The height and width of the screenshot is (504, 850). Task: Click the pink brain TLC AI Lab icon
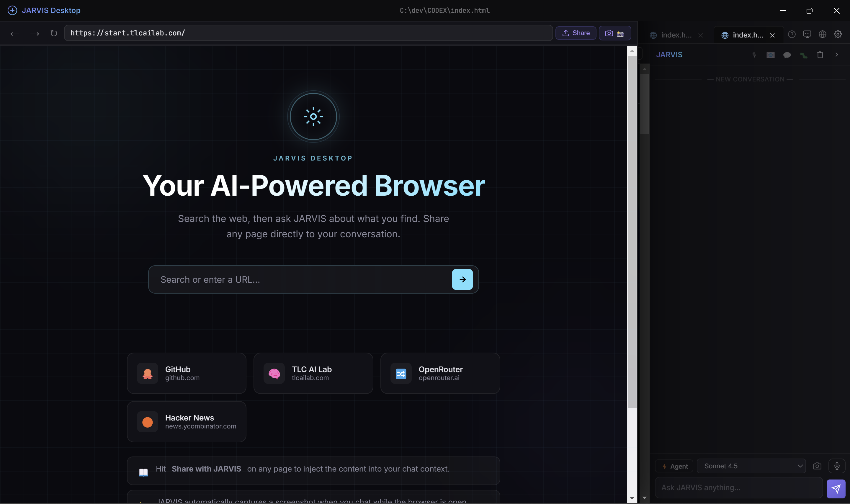pos(274,374)
